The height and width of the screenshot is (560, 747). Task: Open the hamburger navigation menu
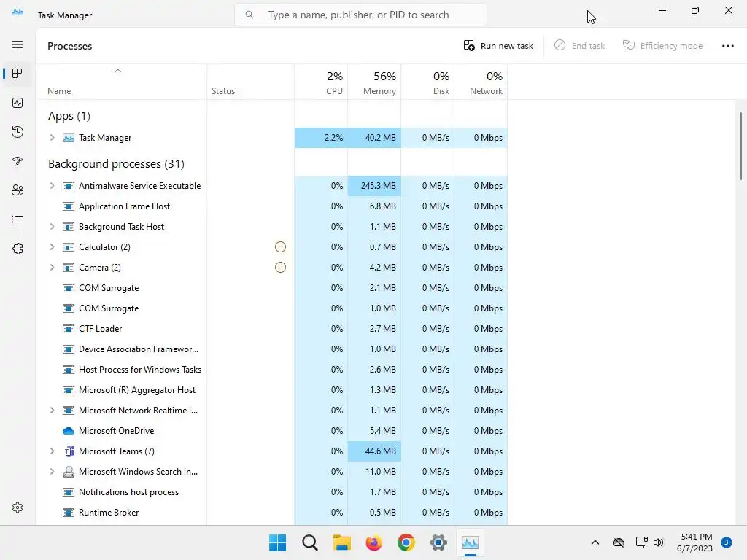18,44
